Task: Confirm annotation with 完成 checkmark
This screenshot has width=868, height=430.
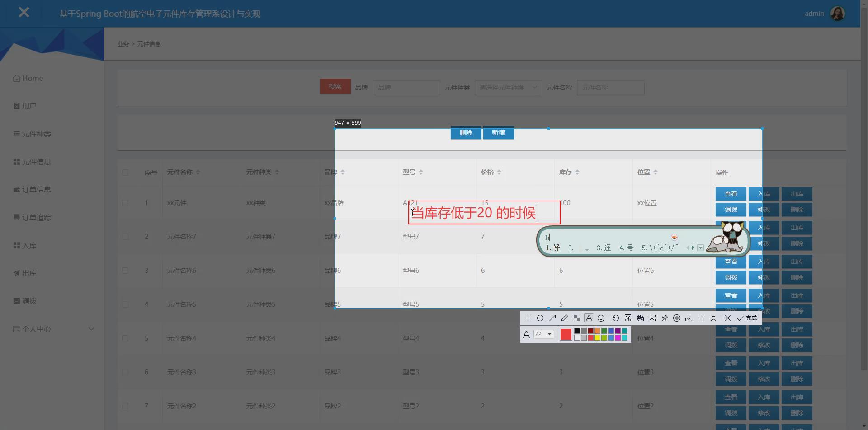Action: pyautogui.click(x=747, y=318)
